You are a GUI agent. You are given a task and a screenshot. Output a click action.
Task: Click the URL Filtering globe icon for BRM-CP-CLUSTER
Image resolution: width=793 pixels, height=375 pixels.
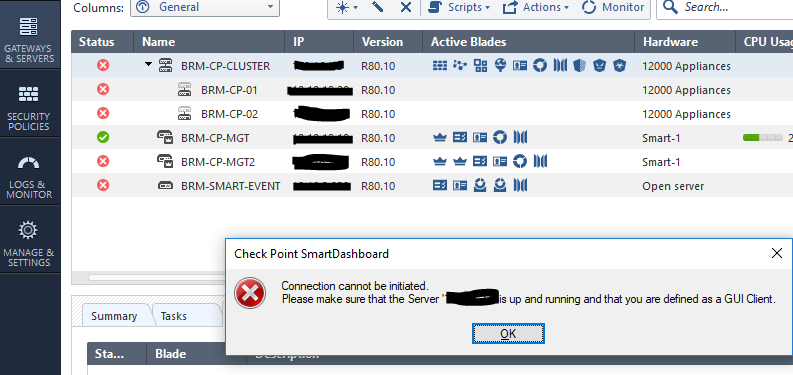500,66
